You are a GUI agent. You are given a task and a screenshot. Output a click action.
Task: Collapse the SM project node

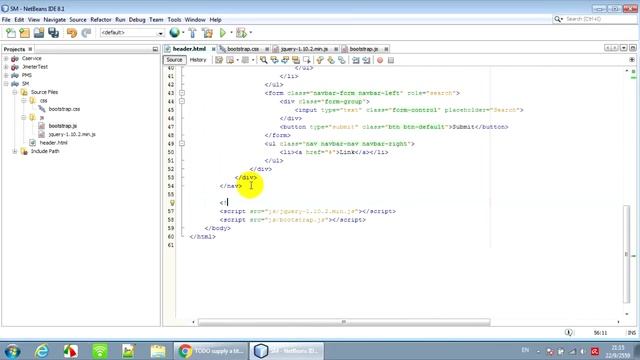[6, 84]
